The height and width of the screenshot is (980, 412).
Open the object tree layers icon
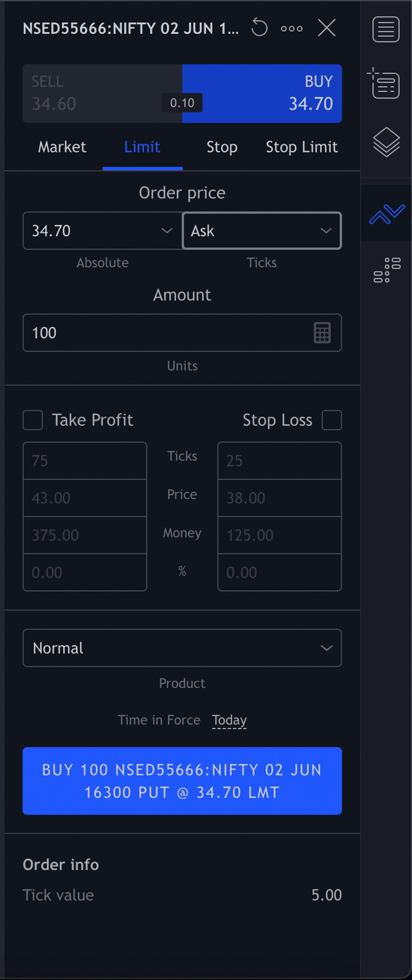point(386,142)
